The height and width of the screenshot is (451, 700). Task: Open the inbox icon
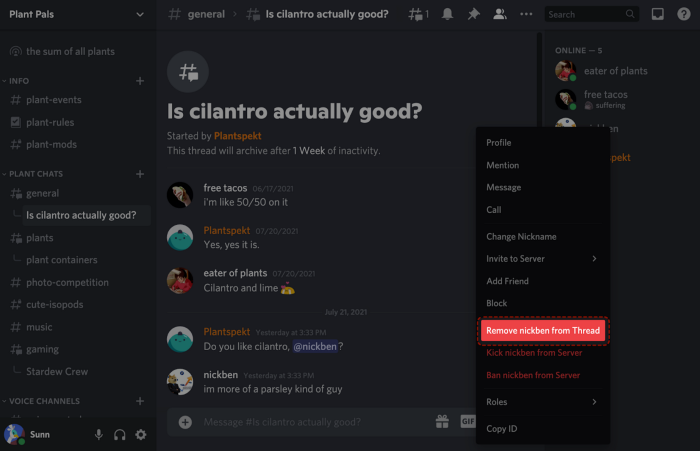pyautogui.click(x=657, y=14)
